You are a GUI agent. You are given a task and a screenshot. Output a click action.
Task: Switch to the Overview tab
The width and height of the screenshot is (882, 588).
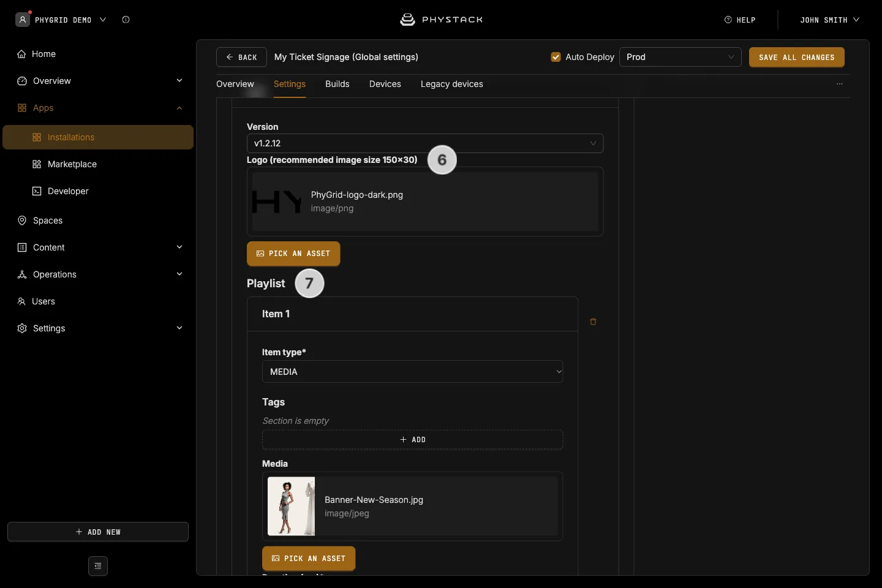[x=235, y=84]
